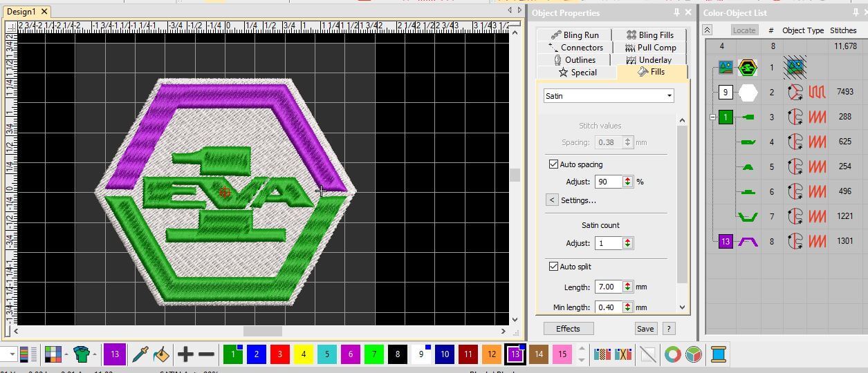This screenshot has width=868, height=373.
Task: Click the satin stitch icon in row 7
Action: [818, 216]
